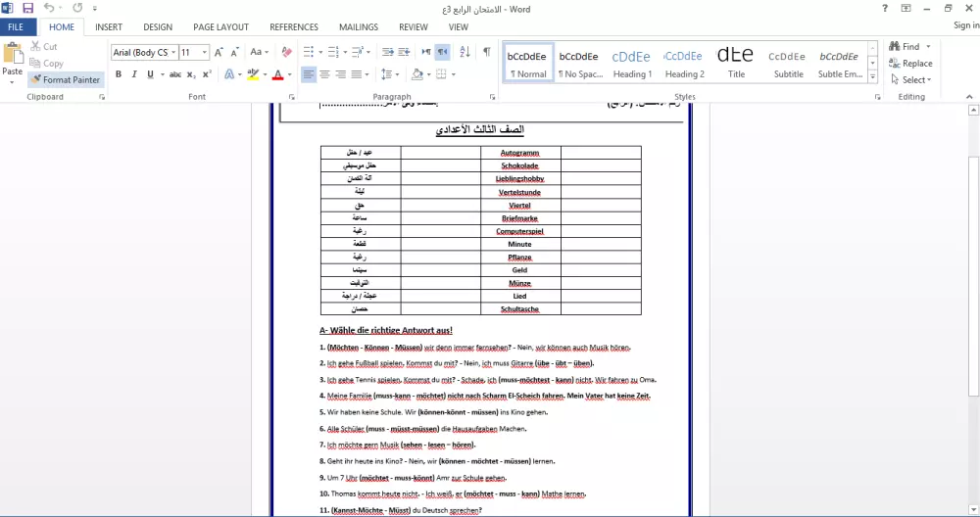Switch to the PAGE LAYOUT tab
The height and width of the screenshot is (517, 980).
click(x=220, y=26)
